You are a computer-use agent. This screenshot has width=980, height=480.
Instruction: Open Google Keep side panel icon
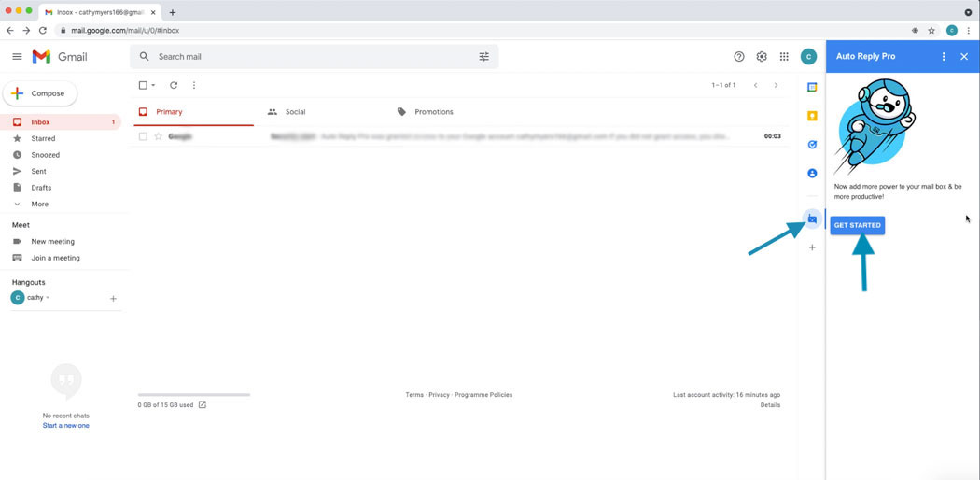(812, 116)
